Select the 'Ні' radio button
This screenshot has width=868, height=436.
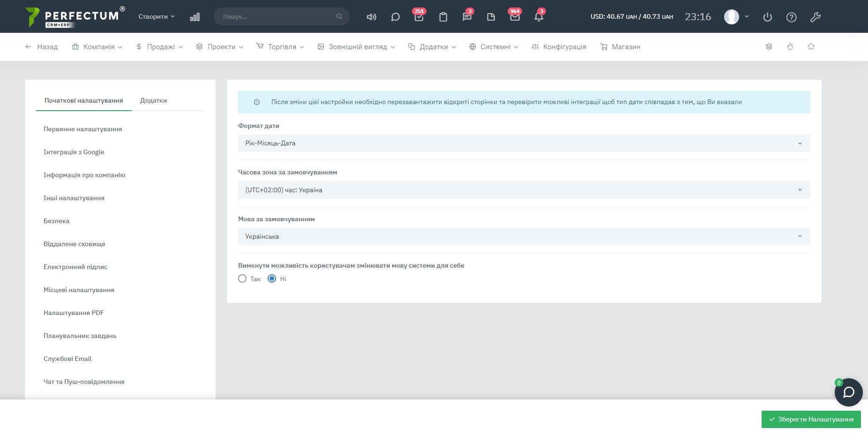[x=272, y=279]
